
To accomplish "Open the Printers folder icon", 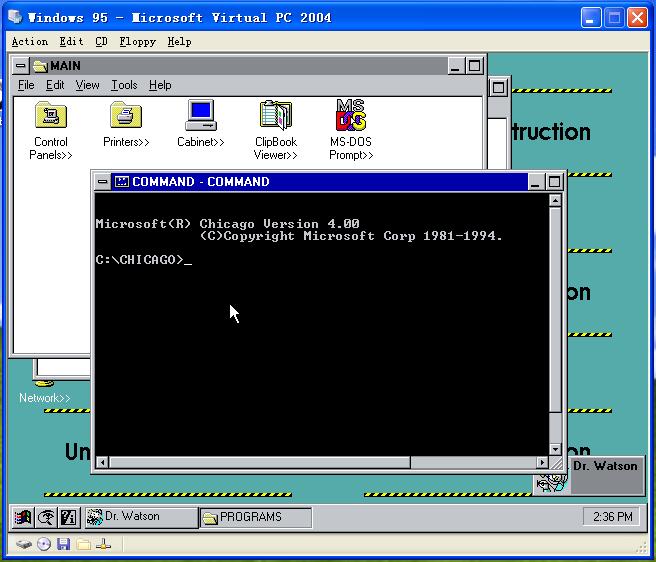I will [x=126, y=115].
